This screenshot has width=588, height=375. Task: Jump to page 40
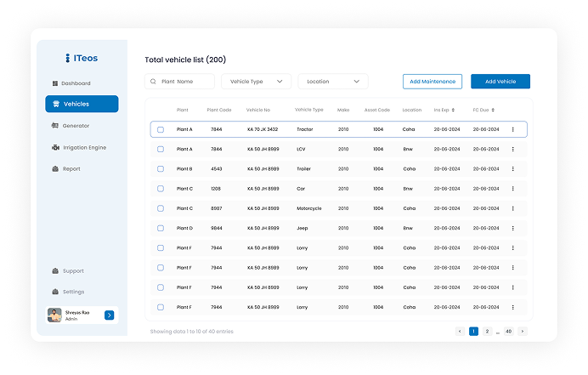coord(508,331)
